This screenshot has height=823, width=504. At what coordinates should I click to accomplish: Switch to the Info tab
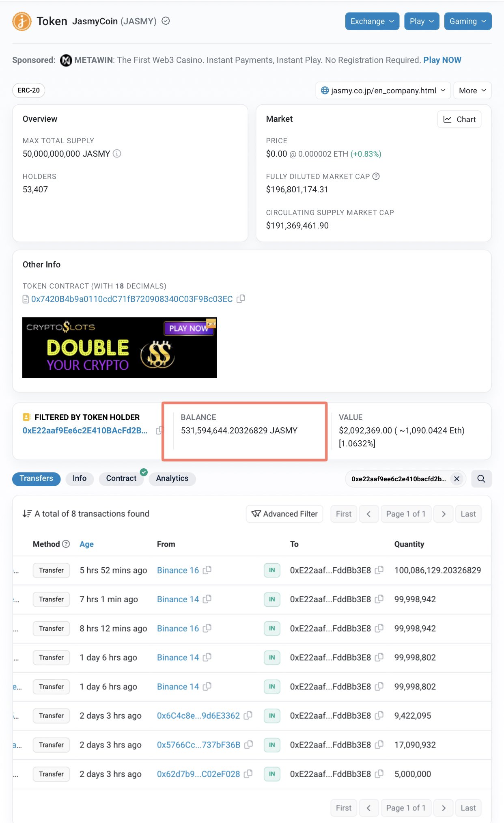80,478
